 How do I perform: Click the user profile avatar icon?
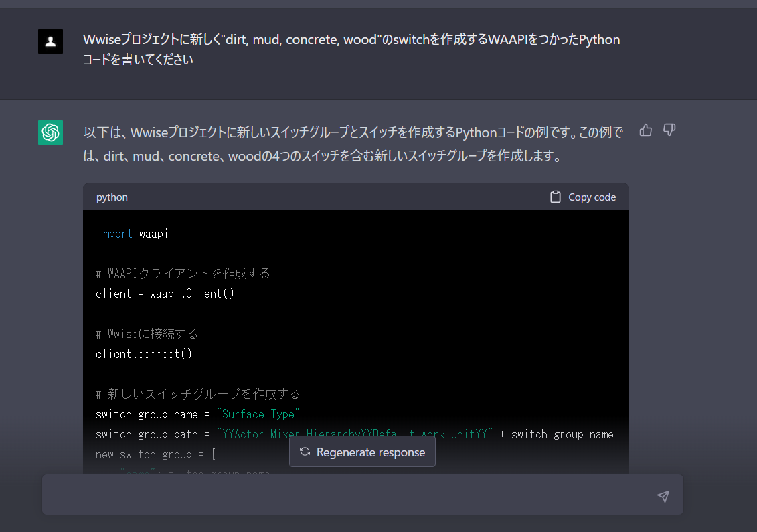coord(50,41)
